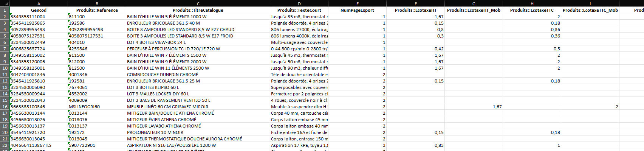Select the PERCEUSE À PERCUSSION TC-ID title cell

tap(198, 49)
